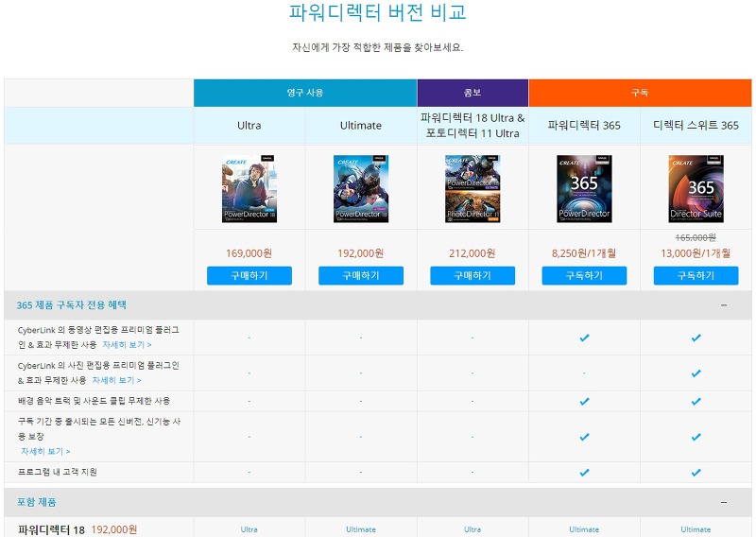The width and height of the screenshot is (756, 537).
Task: Open 자세히 보기 under new version guarantee row
Action: point(45,451)
